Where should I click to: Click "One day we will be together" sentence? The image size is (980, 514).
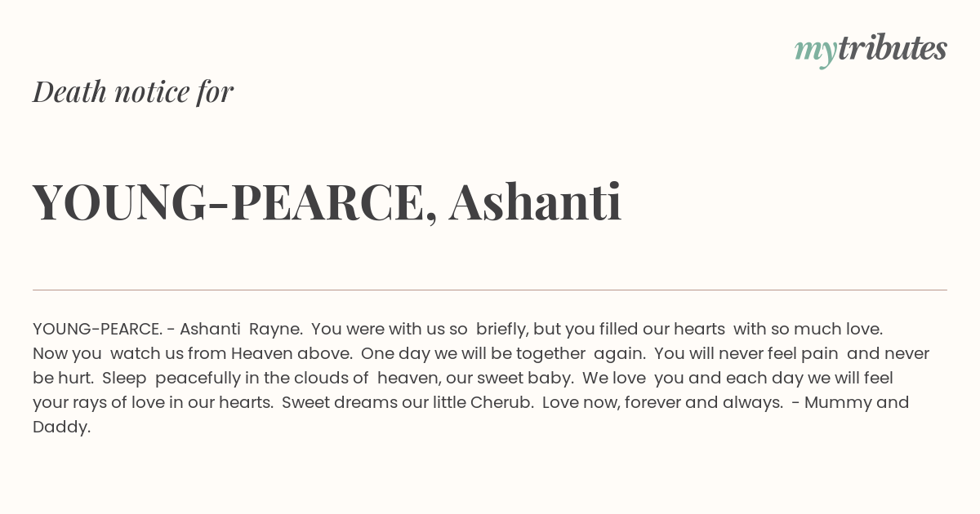pyautogui.click(x=473, y=353)
